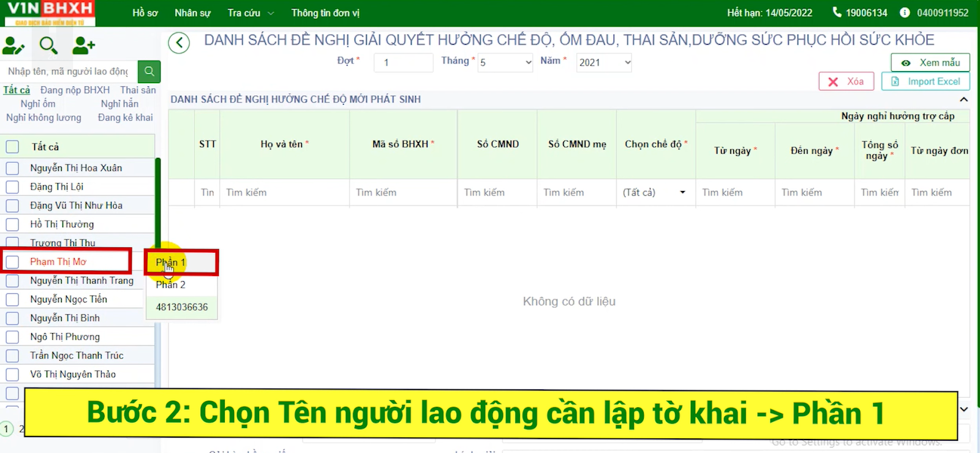Screen dimensions: 980x453
Task: Select the Thai sản filter
Action: point(138,90)
